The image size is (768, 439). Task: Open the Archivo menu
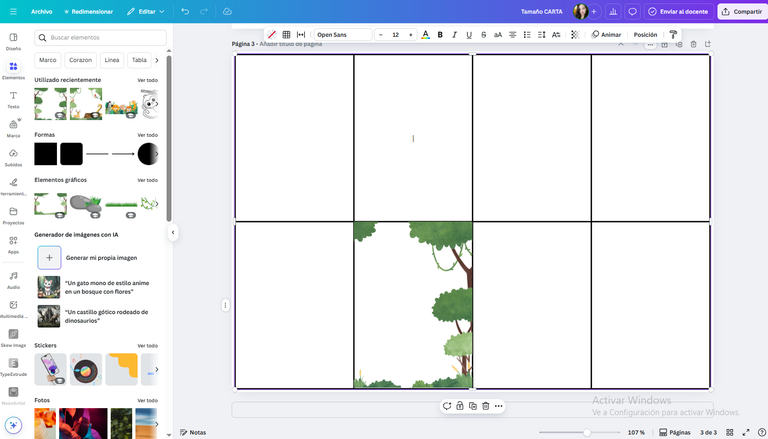42,11
